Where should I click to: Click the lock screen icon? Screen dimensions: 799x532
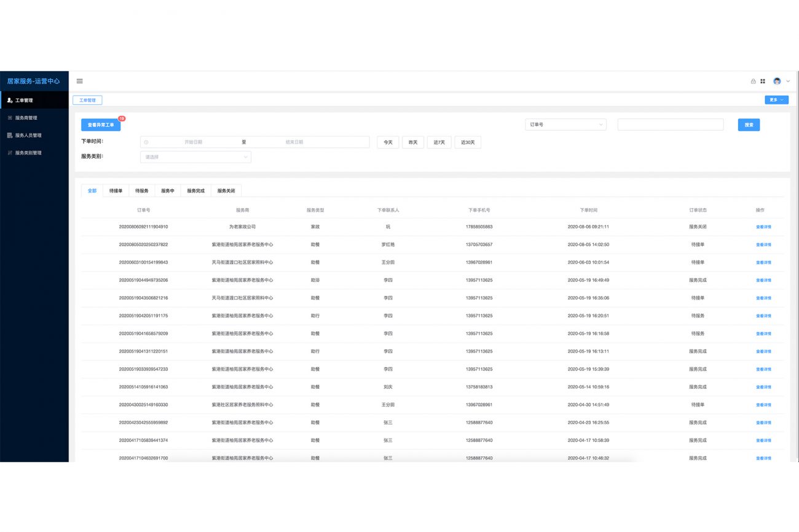[x=754, y=81]
